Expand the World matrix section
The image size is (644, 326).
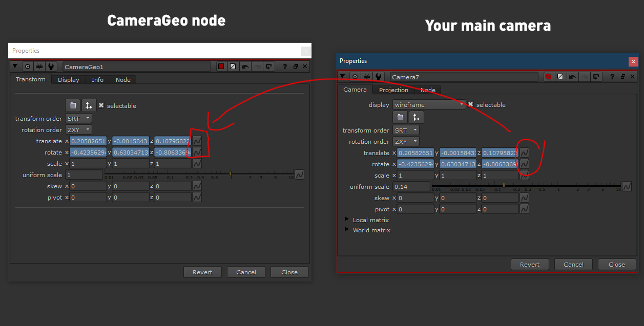point(346,230)
